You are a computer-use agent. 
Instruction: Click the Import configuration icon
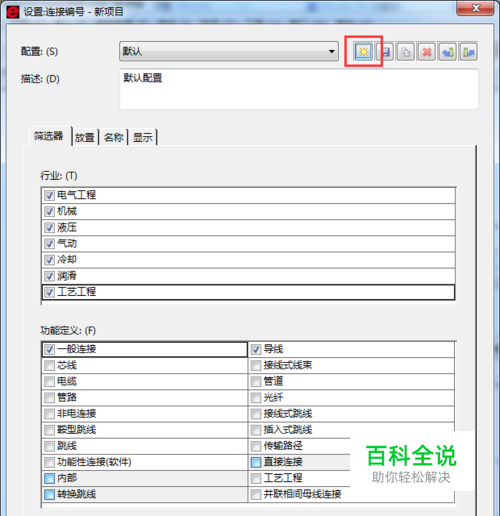(448, 52)
